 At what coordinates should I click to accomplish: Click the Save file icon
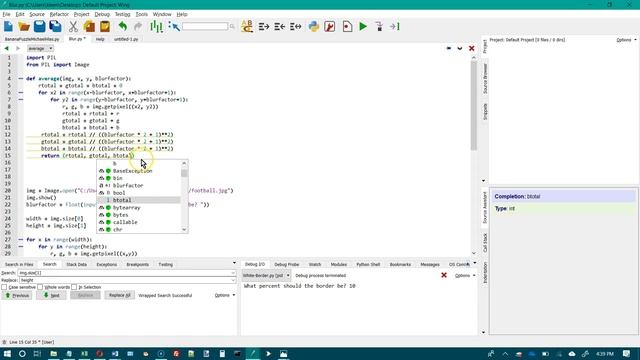[40, 27]
